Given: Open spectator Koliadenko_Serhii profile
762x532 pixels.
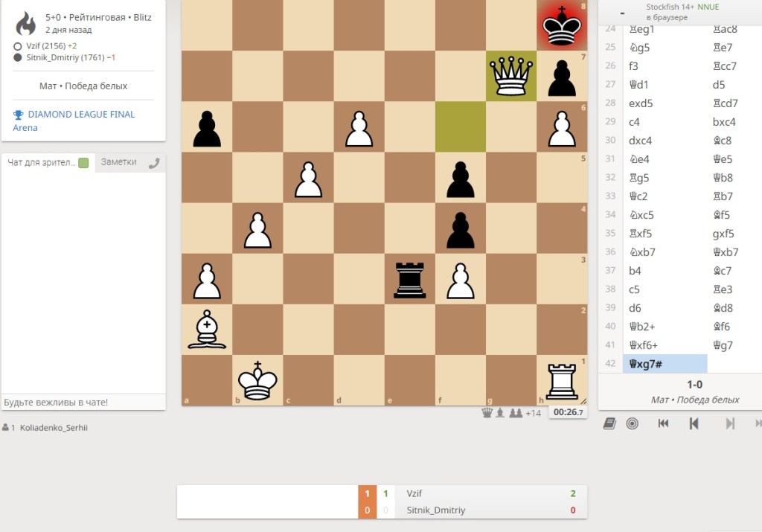Looking at the screenshot, I should tap(54, 428).
